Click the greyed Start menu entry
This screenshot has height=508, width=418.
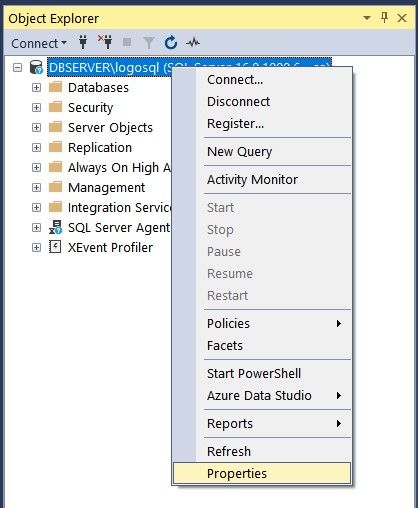[262, 208]
